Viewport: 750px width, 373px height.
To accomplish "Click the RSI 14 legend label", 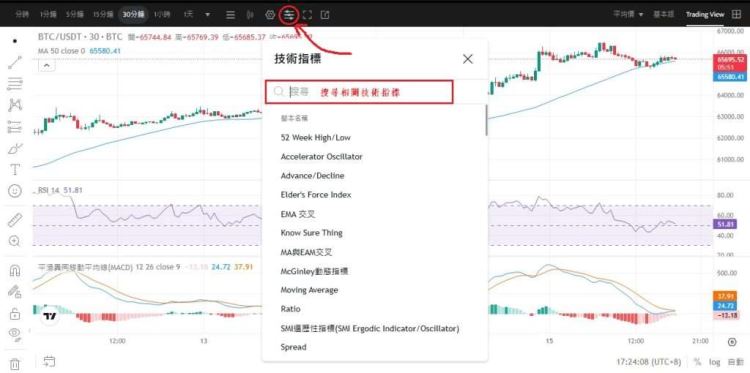I will coord(49,190).
